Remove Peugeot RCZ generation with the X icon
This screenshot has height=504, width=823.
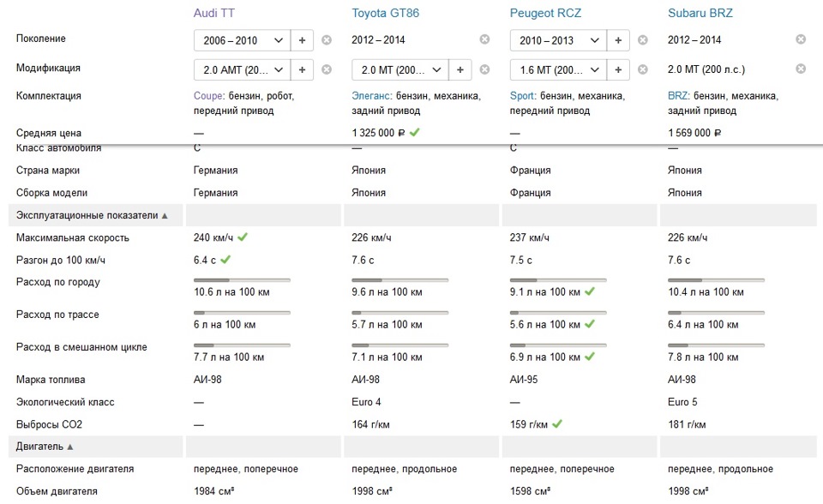coord(642,40)
